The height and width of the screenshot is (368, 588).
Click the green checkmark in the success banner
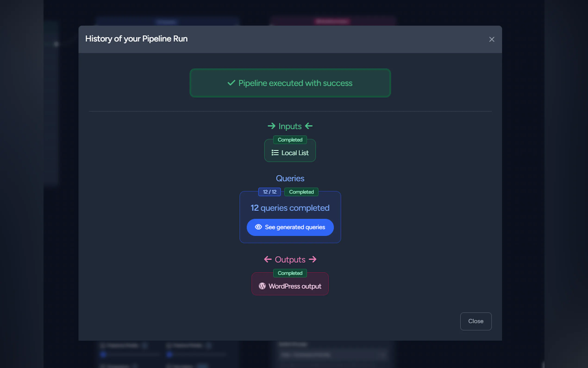click(x=231, y=83)
